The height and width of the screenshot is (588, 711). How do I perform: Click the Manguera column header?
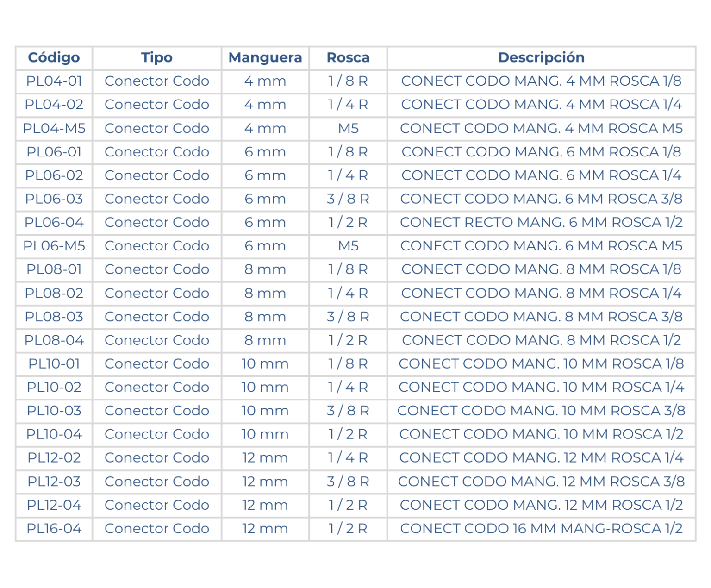pyautogui.click(x=265, y=57)
